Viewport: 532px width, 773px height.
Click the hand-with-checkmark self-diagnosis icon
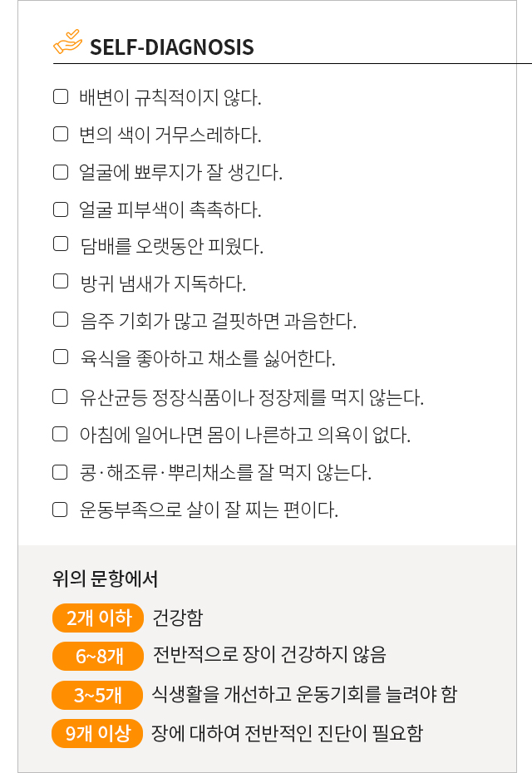(x=68, y=42)
